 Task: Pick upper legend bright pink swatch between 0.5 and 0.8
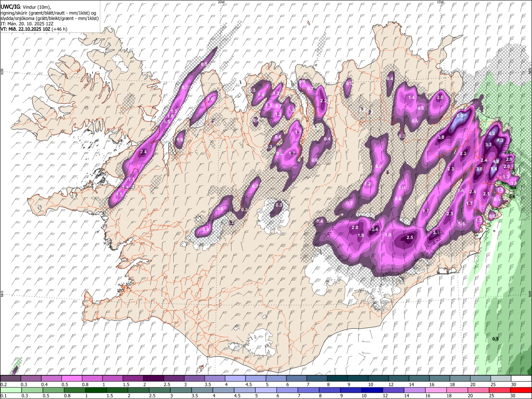(x=72, y=379)
